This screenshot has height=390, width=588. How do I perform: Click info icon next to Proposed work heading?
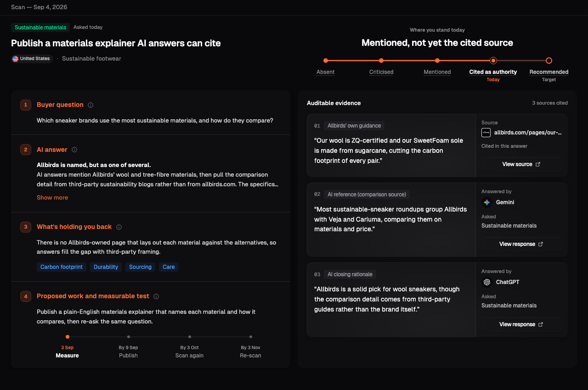pos(156,296)
